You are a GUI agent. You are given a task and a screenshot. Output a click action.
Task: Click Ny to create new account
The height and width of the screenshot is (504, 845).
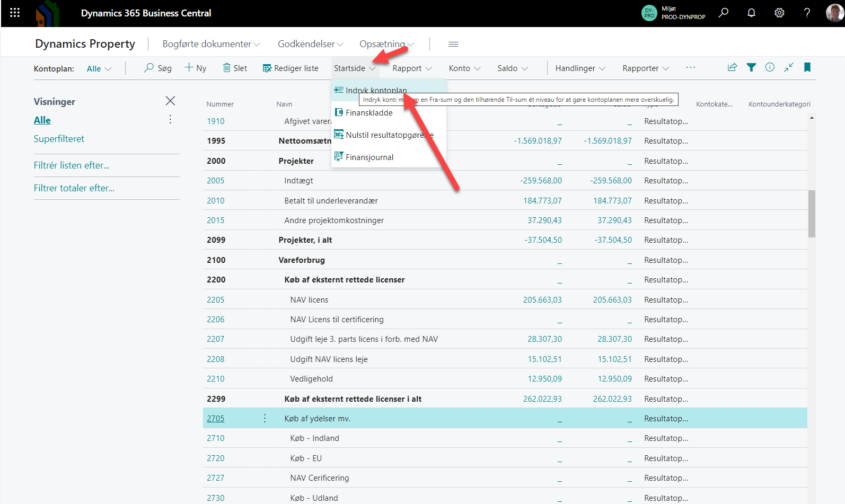tap(196, 68)
